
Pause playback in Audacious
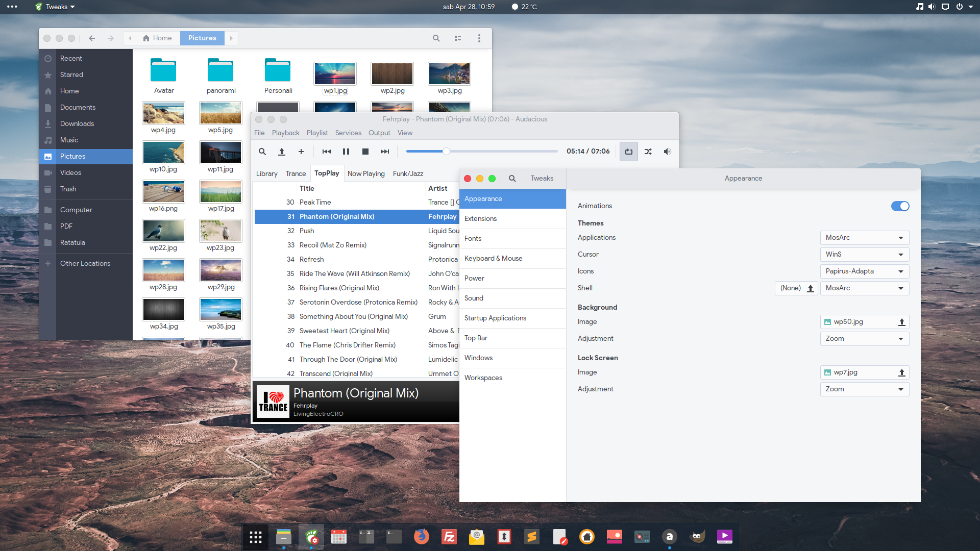[346, 152]
